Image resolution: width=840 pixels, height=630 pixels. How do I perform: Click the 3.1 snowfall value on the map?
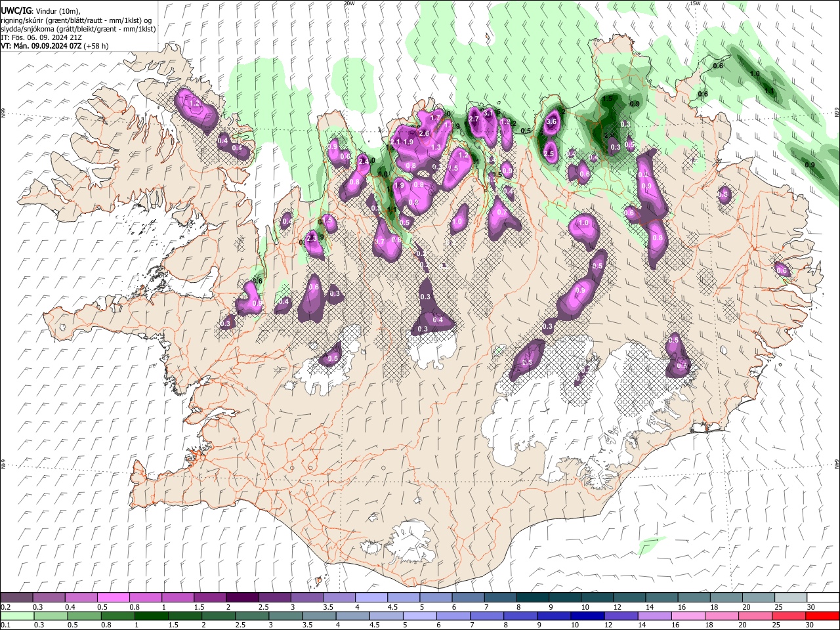point(488,114)
